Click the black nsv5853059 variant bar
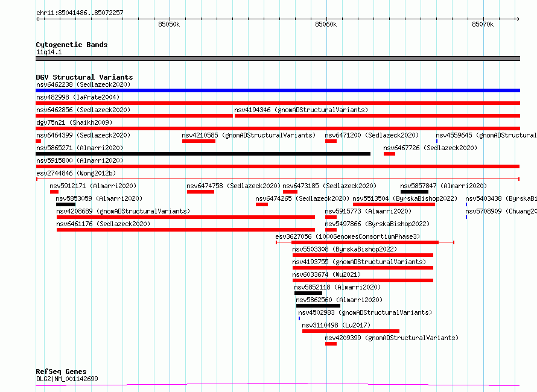This screenshot has height=392, width=537. tap(66, 204)
